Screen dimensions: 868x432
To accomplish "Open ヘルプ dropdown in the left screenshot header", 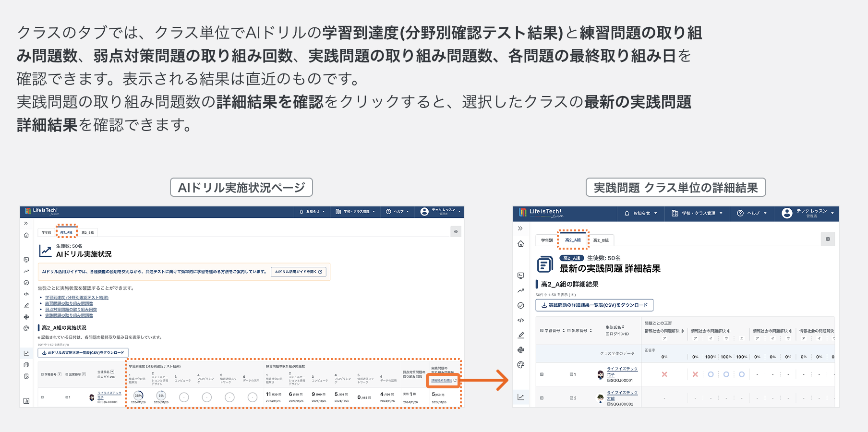I will (x=398, y=212).
